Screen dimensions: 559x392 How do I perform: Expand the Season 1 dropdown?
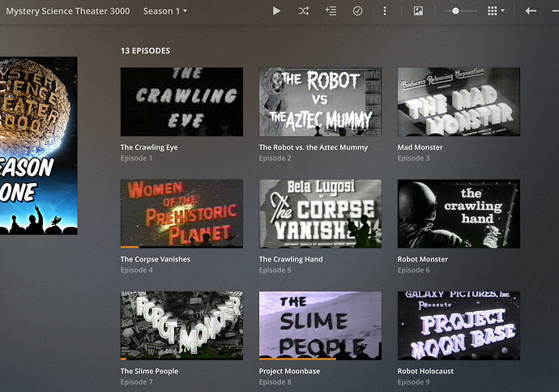pos(164,11)
